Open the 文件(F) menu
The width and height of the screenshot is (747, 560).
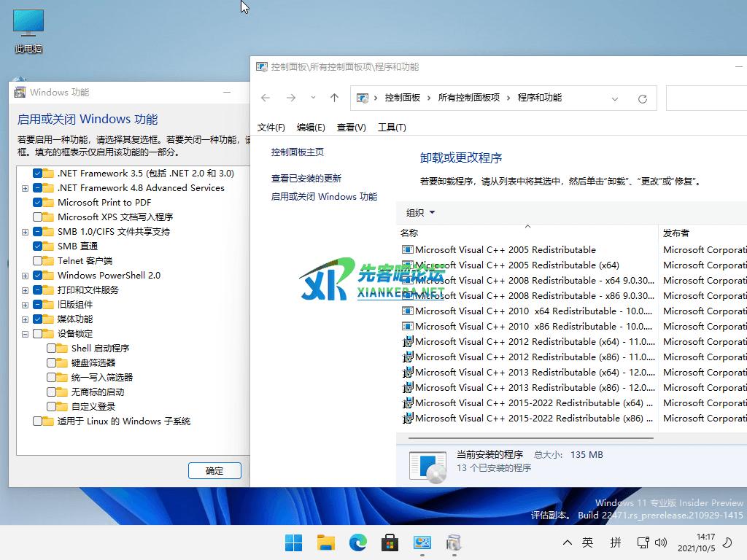[x=271, y=128]
